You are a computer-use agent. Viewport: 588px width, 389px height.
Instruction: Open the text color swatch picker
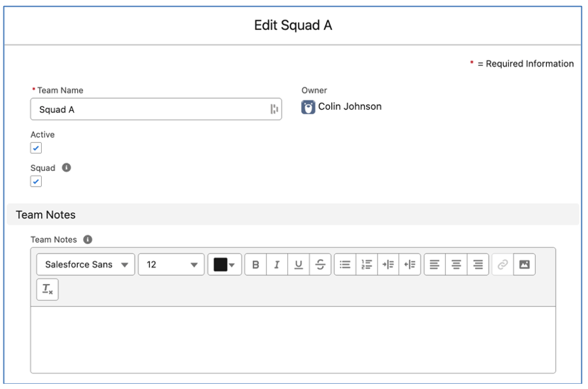coord(219,264)
